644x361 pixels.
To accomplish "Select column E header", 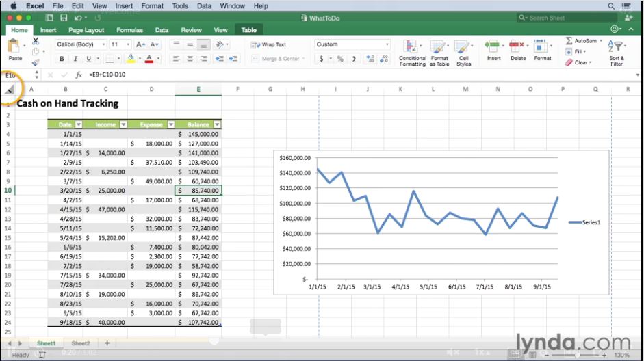I will [198, 90].
